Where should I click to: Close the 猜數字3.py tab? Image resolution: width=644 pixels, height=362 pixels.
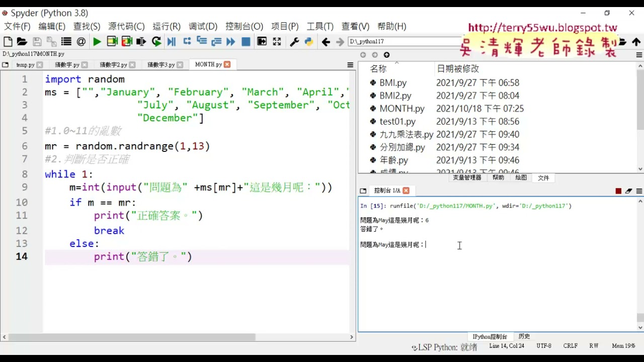(x=180, y=65)
